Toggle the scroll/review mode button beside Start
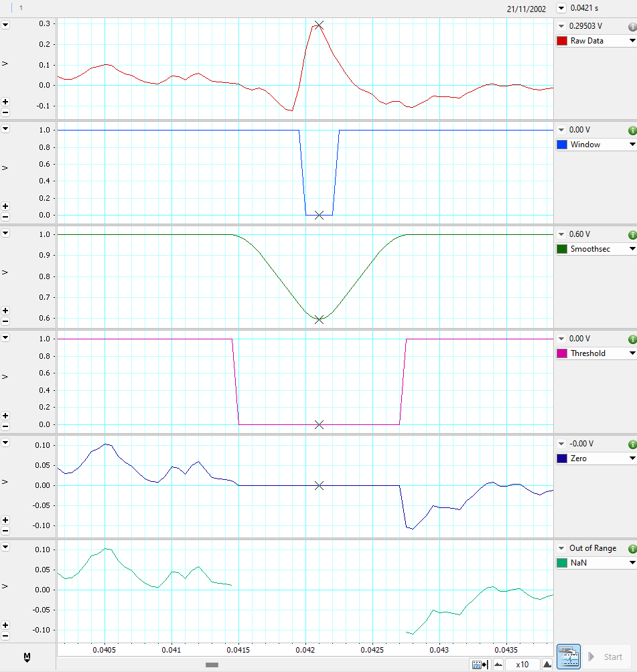 click(x=568, y=657)
